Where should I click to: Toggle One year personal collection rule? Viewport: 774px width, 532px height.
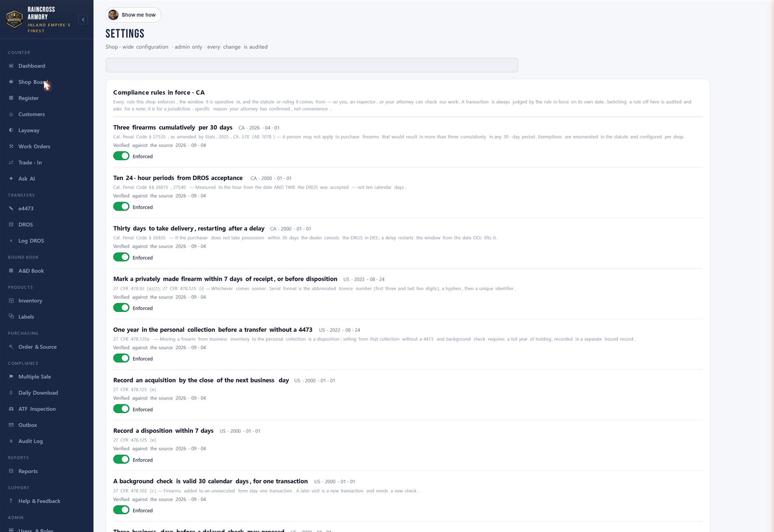coord(121,358)
